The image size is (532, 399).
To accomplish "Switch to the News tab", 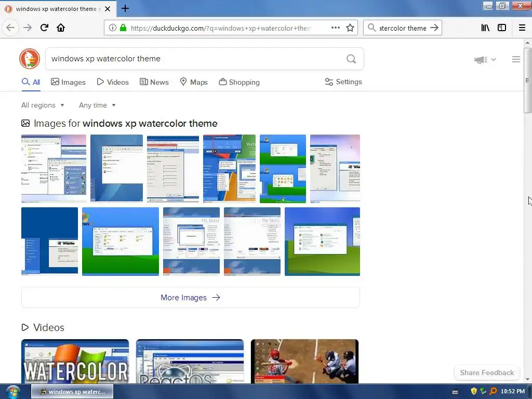I will [x=154, y=82].
